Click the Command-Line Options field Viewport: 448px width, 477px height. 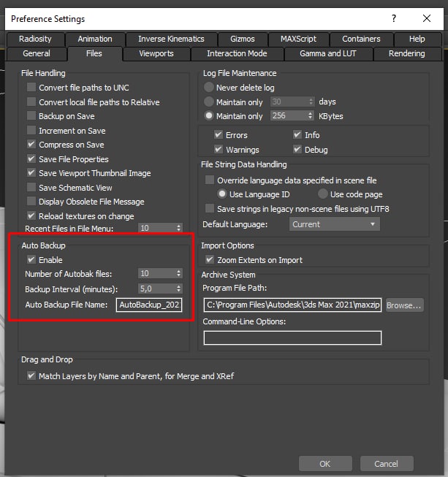292,337
